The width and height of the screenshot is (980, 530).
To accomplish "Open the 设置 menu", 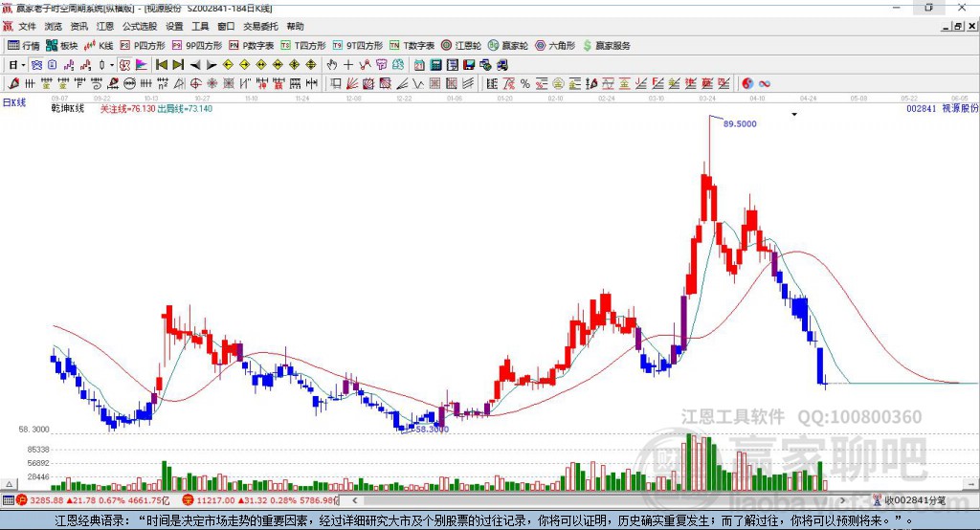I will pos(174,26).
